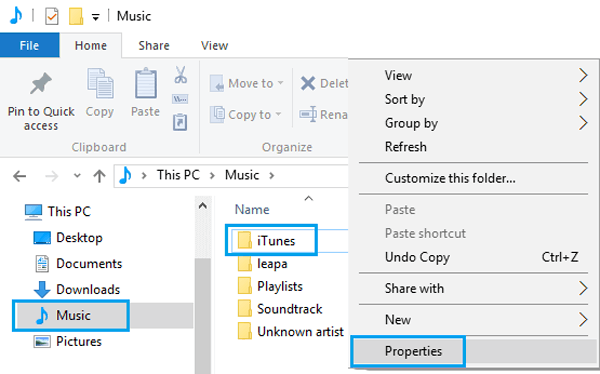Expand the chevron after Music in address bar
This screenshot has height=374, width=600.
272,176
